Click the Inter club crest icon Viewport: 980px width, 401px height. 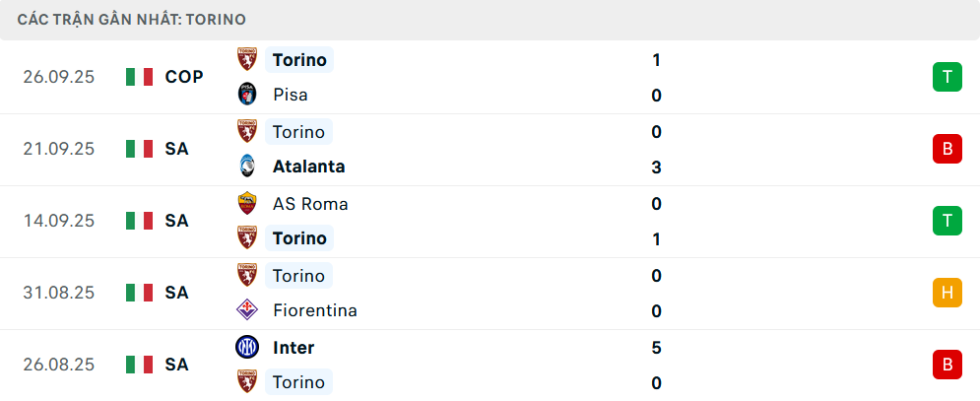pyautogui.click(x=246, y=348)
